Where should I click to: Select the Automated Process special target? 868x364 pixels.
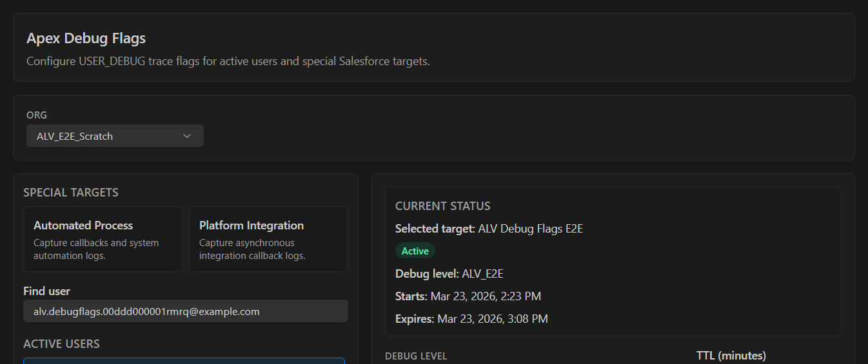click(x=103, y=239)
